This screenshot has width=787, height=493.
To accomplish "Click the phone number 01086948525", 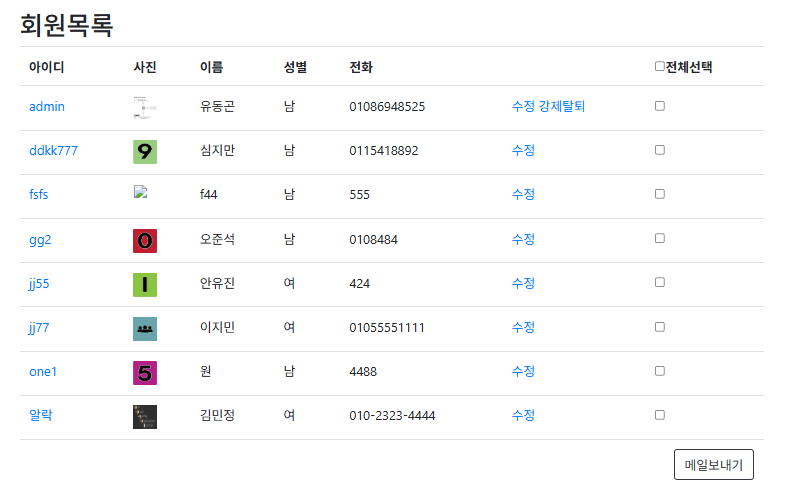I will (387, 107).
